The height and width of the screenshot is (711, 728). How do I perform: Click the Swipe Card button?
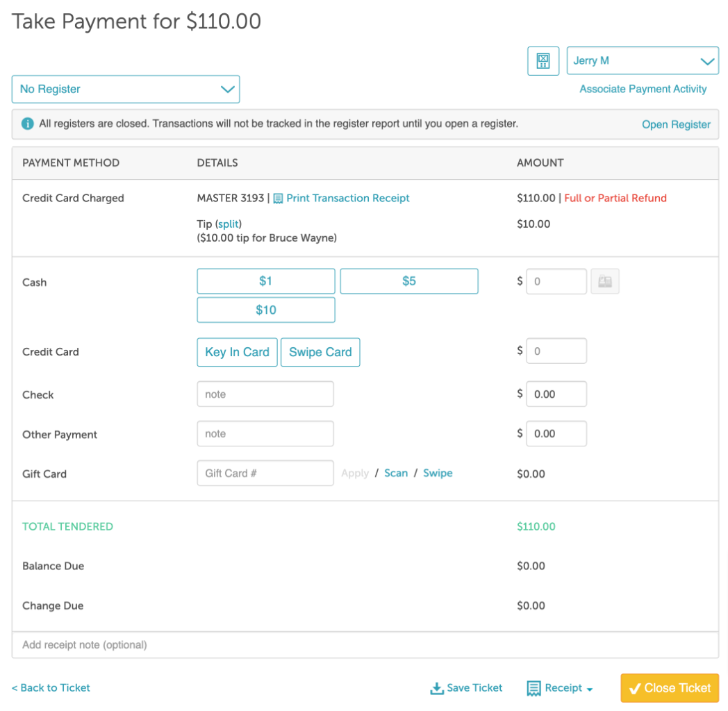pos(320,352)
